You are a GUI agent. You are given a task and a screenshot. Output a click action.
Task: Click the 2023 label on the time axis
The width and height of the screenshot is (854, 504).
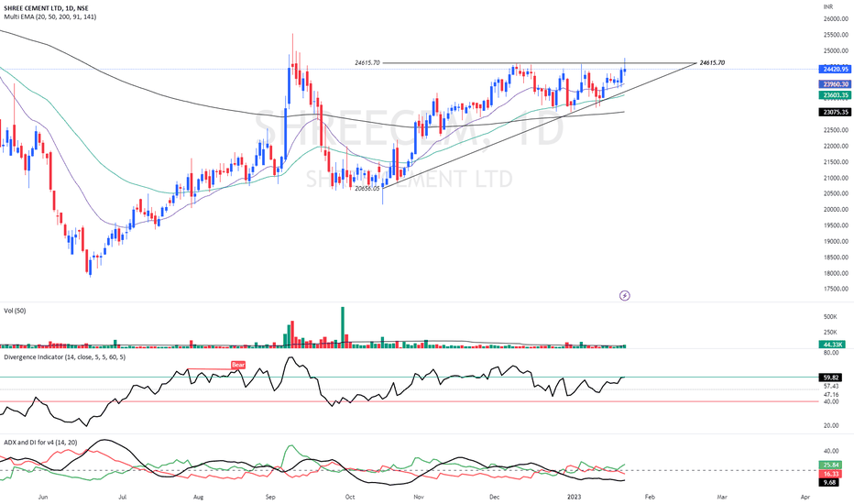574,497
